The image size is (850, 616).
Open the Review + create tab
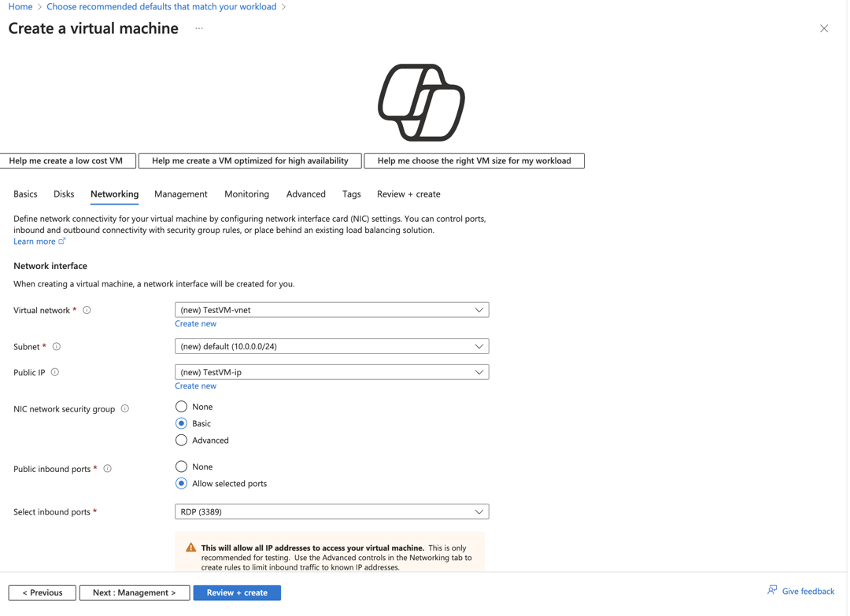click(x=408, y=194)
